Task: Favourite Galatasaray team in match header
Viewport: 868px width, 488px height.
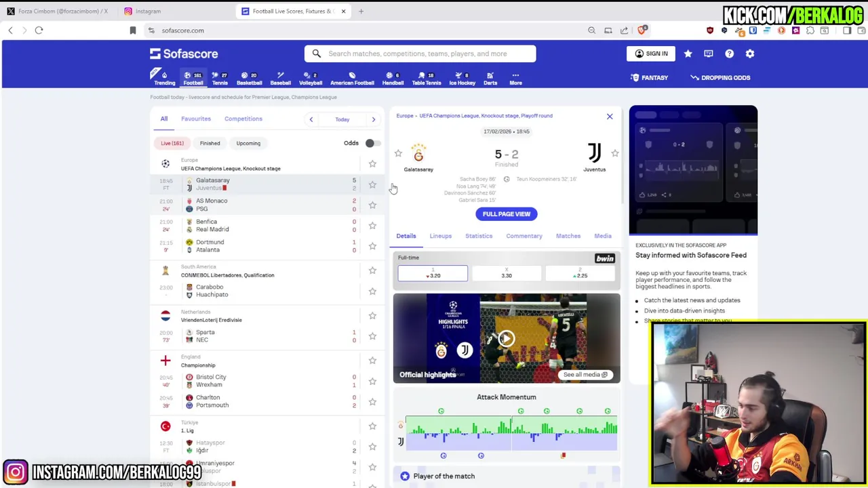Action: (x=398, y=154)
